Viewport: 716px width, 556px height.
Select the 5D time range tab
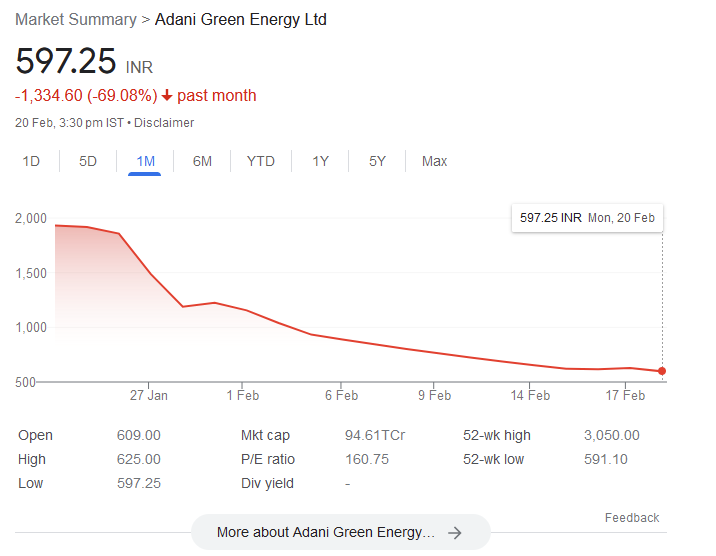[88, 161]
